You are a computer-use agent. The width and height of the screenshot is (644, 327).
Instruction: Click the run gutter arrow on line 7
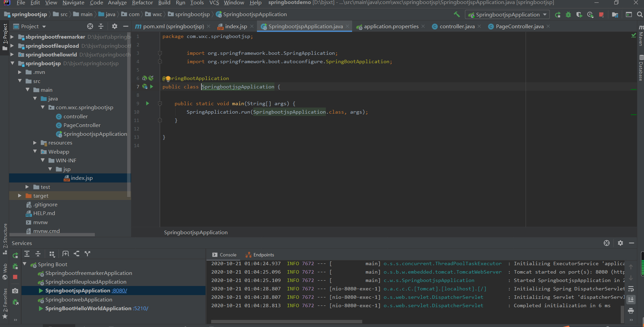pyautogui.click(x=152, y=87)
